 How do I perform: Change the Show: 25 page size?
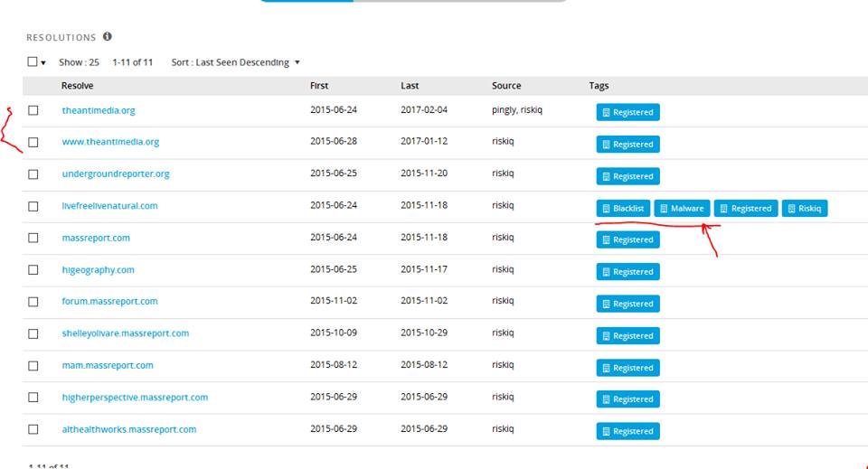tap(79, 62)
